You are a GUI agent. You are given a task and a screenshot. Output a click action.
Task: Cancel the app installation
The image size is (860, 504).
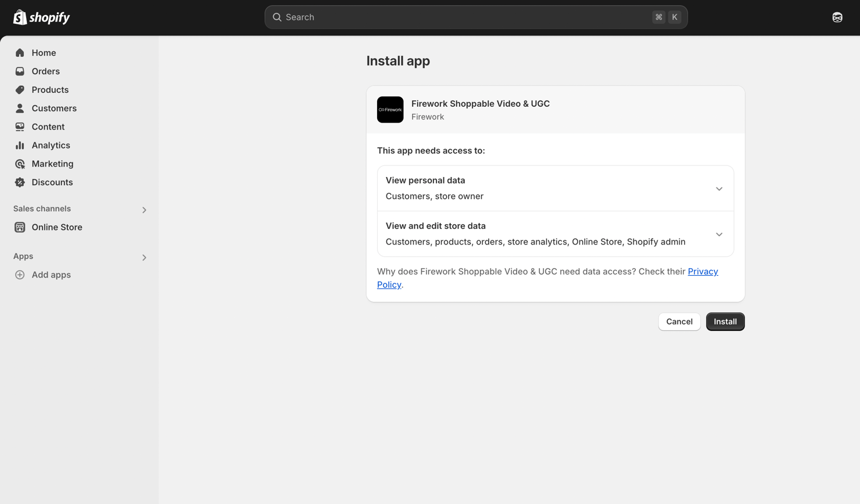(x=679, y=322)
